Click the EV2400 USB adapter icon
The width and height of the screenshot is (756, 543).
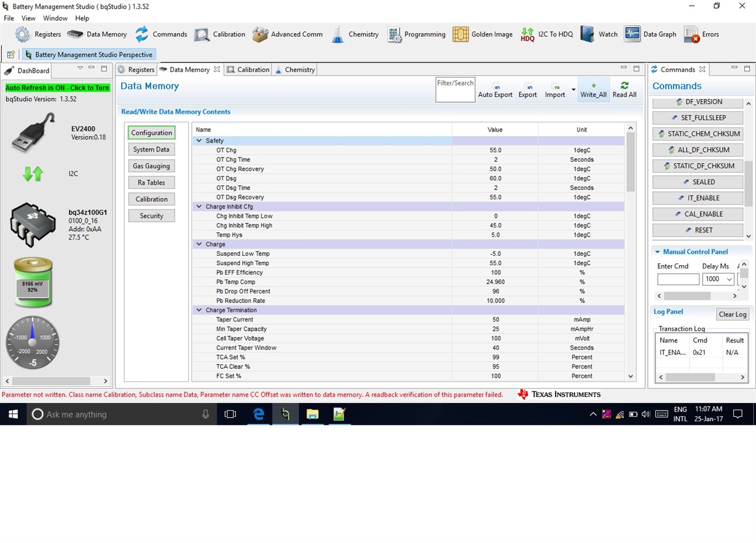[33, 132]
